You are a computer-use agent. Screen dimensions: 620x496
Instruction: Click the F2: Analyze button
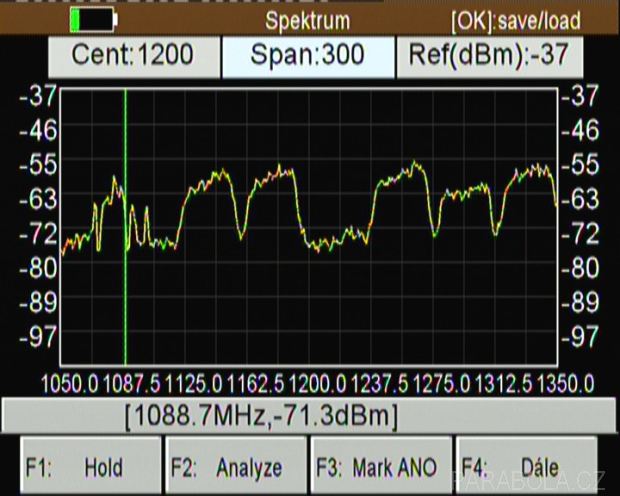236,466
